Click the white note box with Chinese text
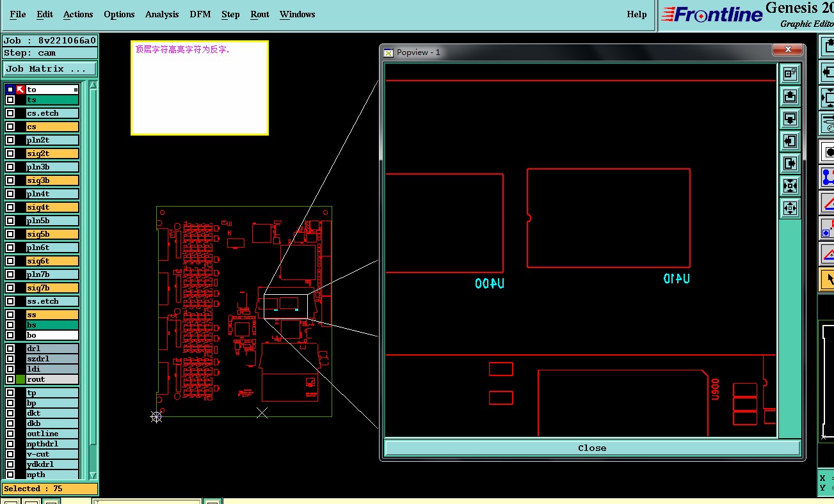834x504 pixels. coord(200,88)
